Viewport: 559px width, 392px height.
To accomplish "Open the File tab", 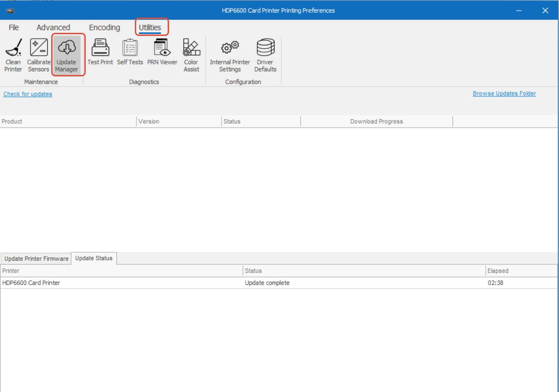I will (14, 27).
